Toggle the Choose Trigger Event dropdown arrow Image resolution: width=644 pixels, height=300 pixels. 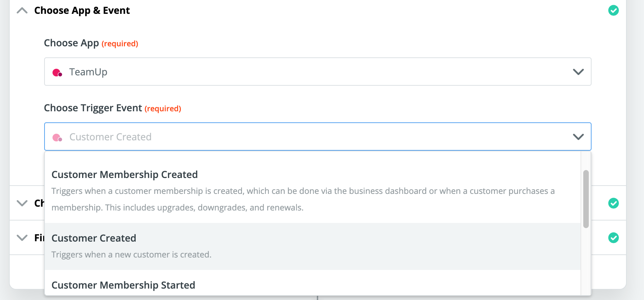point(578,137)
